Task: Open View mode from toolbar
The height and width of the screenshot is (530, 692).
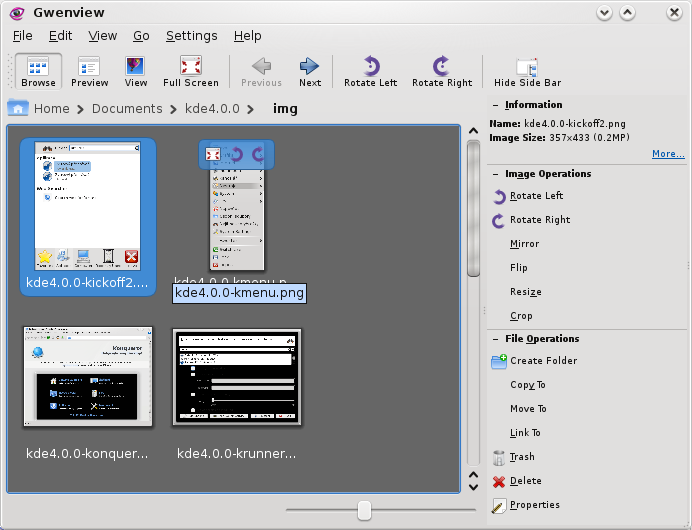Action: [x=135, y=71]
